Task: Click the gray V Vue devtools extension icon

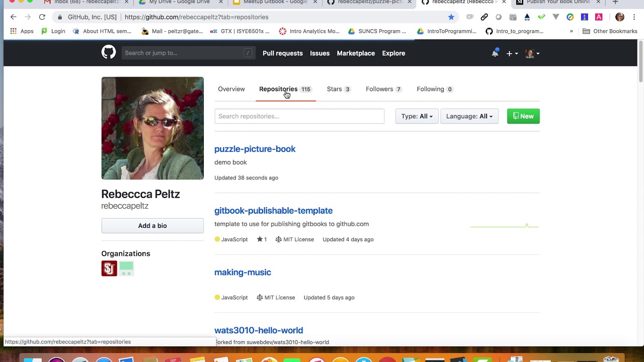Action: point(555,17)
